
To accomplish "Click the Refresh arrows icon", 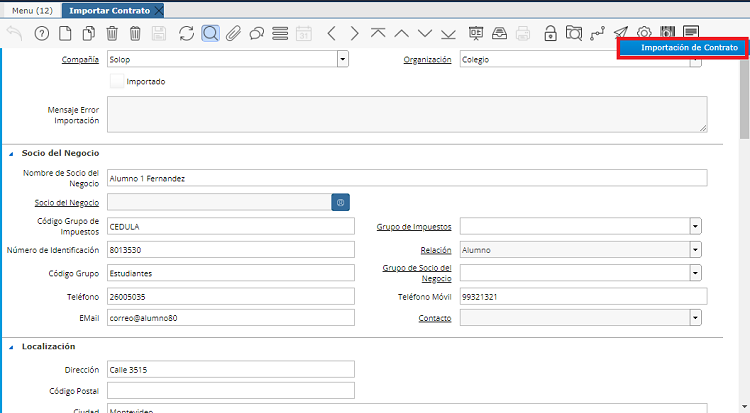I will [186, 33].
